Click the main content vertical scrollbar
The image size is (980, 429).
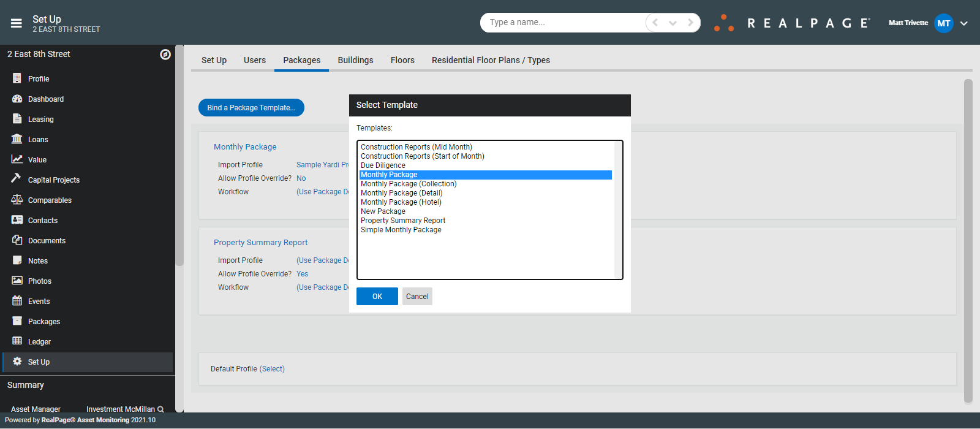coord(968,240)
